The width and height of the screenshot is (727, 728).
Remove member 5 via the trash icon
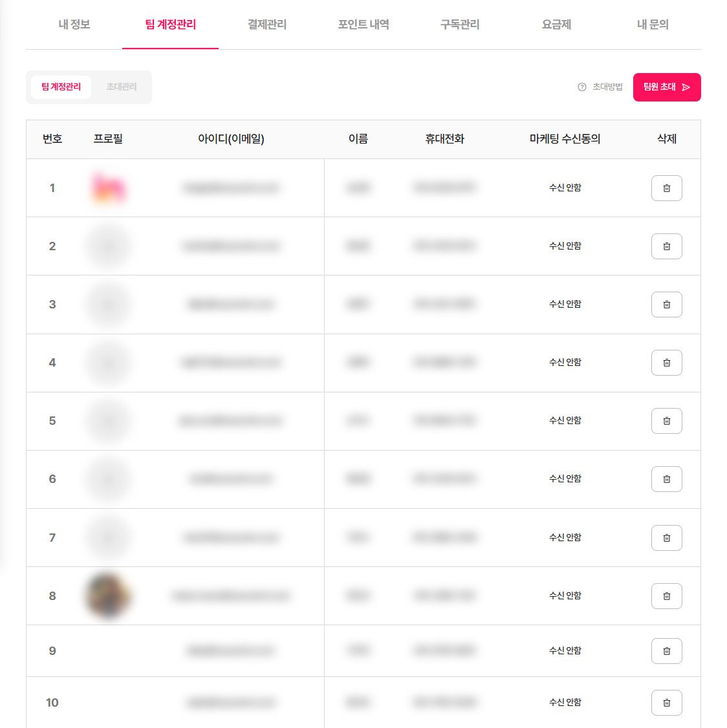(x=666, y=420)
